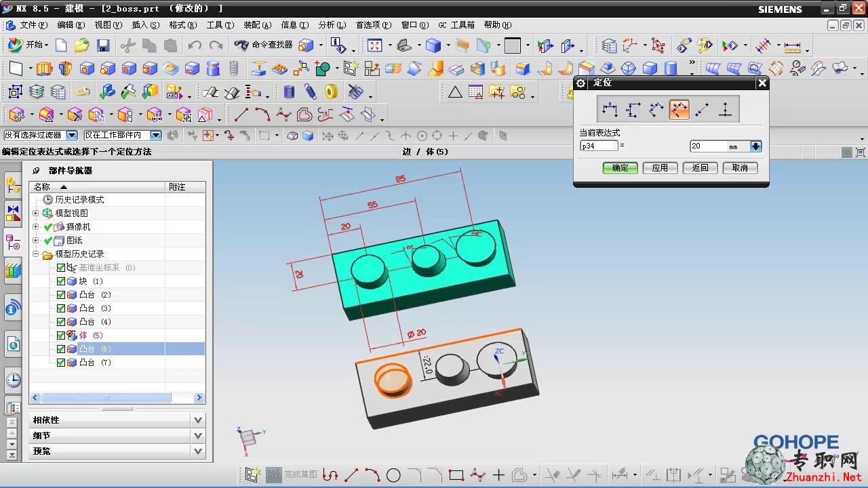Choose the Parallel positioning method
The height and width of the screenshot is (488, 868).
tap(656, 109)
